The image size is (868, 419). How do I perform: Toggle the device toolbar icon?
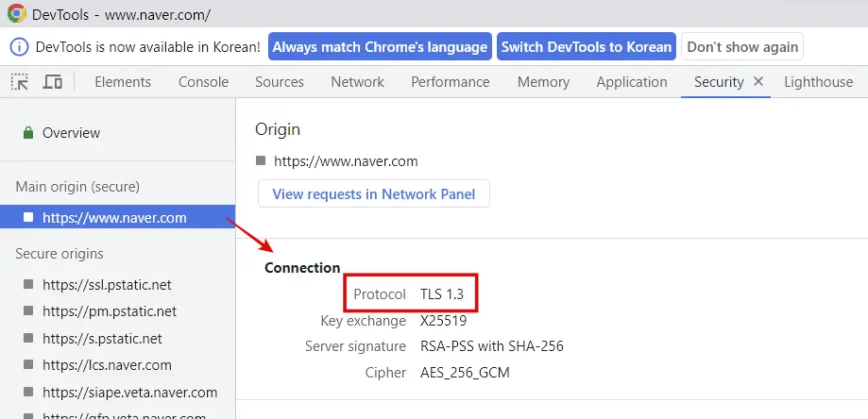(53, 82)
